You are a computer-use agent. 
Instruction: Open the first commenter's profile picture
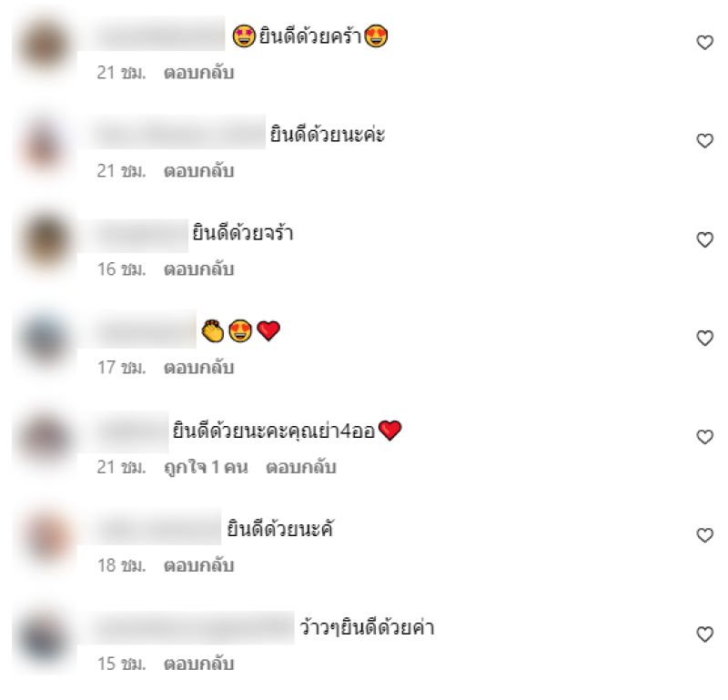45,45
